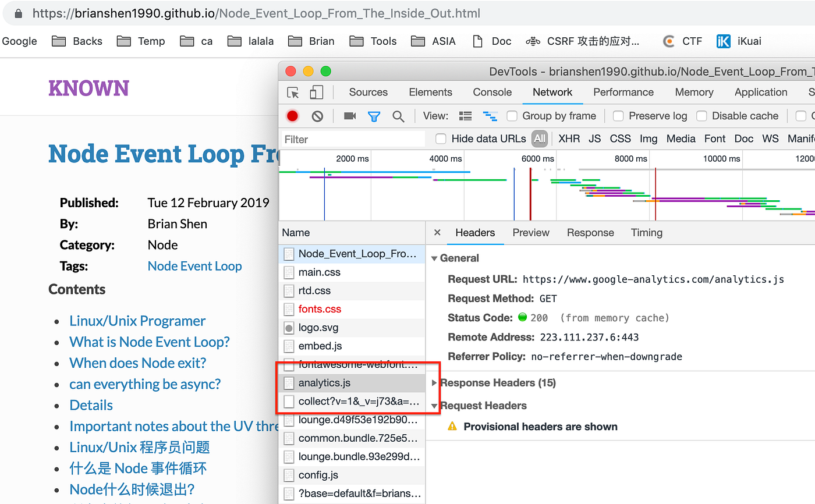Image resolution: width=815 pixels, height=504 pixels.
Task: Switch view to large request rows
Action: (x=465, y=116)
